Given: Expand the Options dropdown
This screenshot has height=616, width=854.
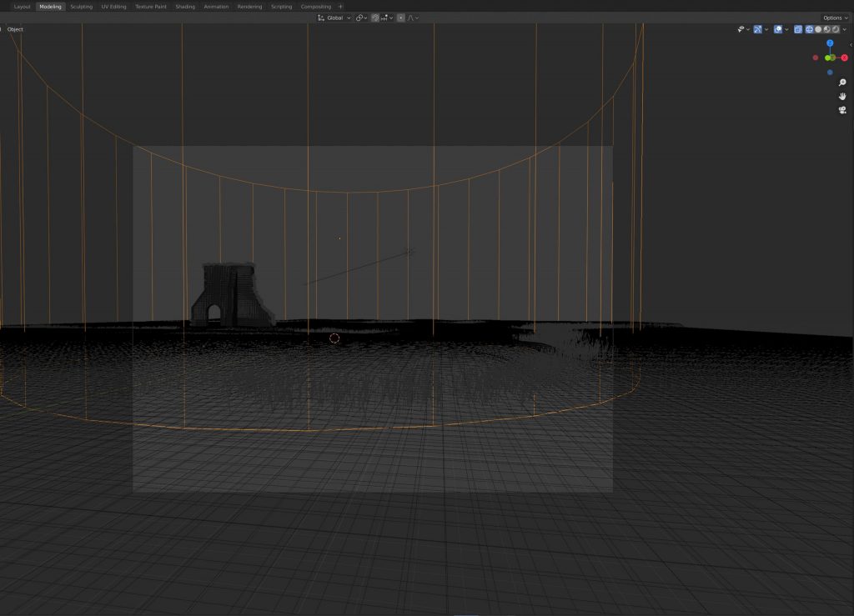Looking at the screenshot, I should (x=834, y=18).
